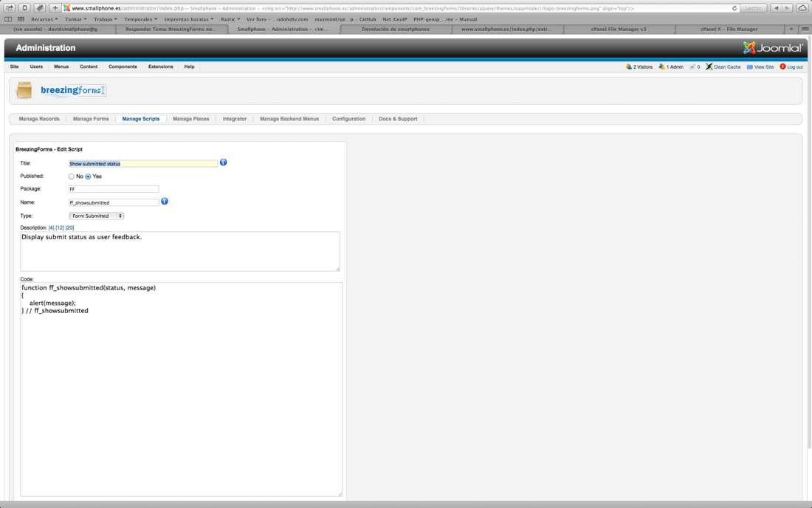This screenshot has height=508, width=812.
Task: Open the Help menu
Action: [x=189, y=66]
